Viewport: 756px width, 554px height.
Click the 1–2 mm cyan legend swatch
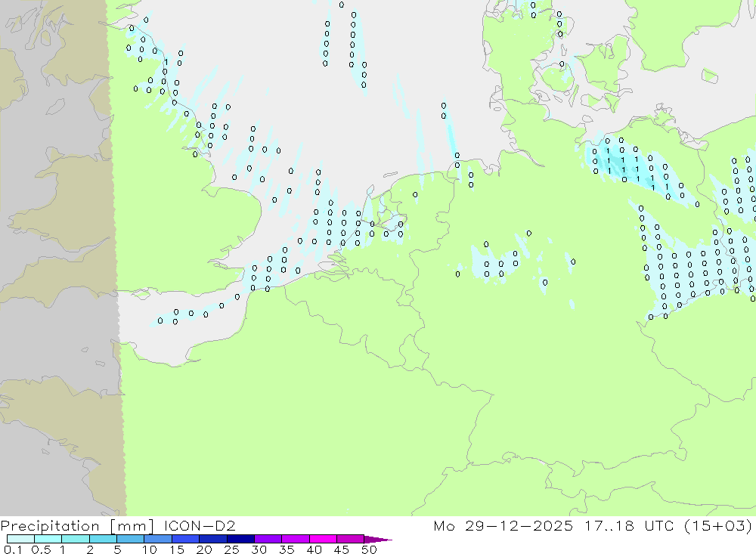[76, 539]
